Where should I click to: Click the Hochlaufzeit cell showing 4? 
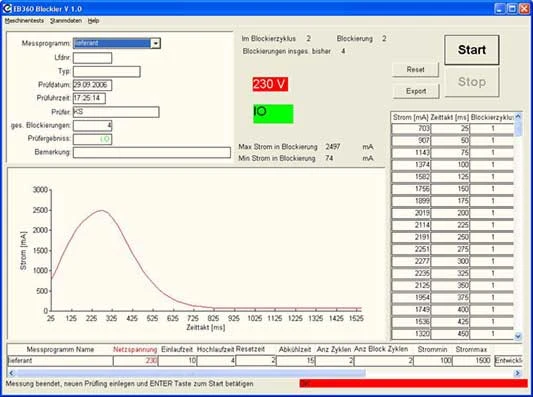point(216,361)
